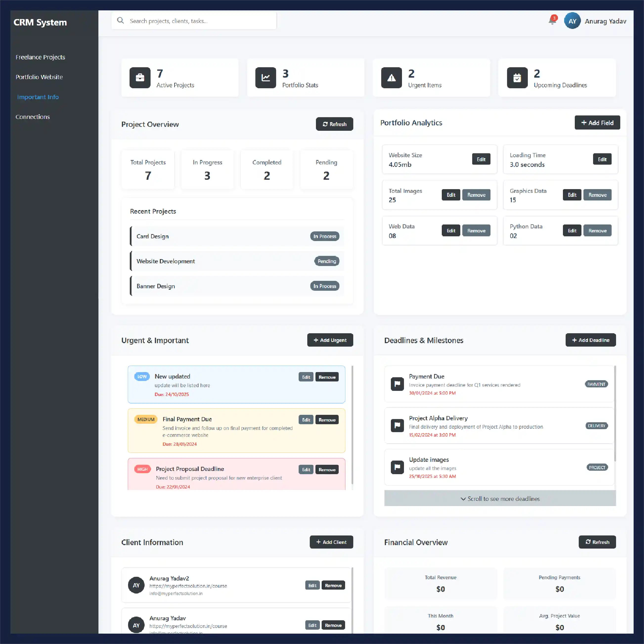Click Add Field in Portfolio Analytics

coord(597,123)
